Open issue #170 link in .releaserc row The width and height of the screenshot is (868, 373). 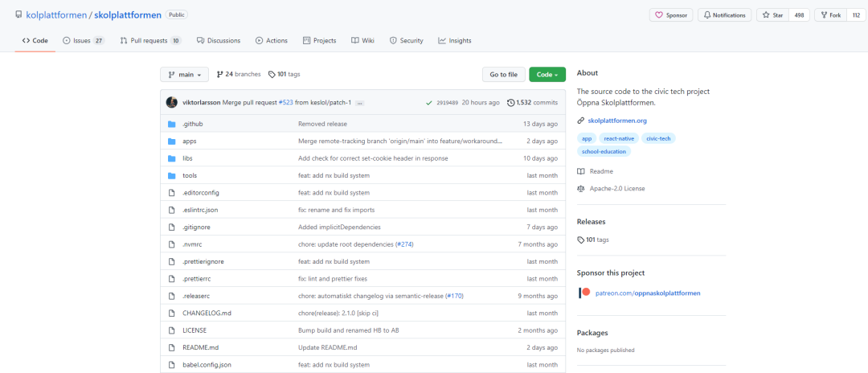pyautogui.click(x=454, y=296)
